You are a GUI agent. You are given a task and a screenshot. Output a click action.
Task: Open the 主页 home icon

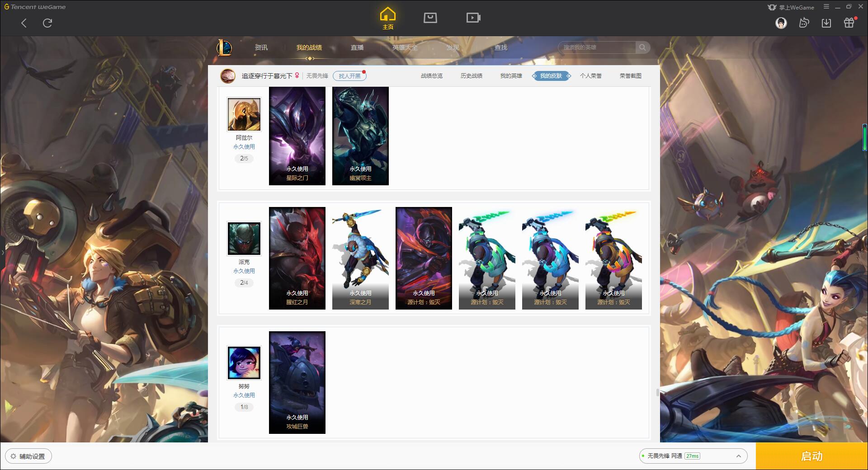388,19
